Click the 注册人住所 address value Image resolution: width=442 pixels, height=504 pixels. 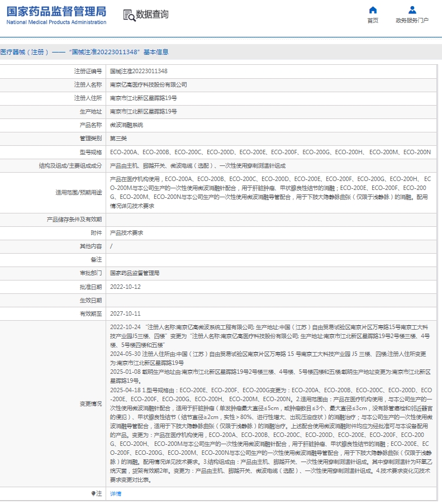(x=144, y=98)
